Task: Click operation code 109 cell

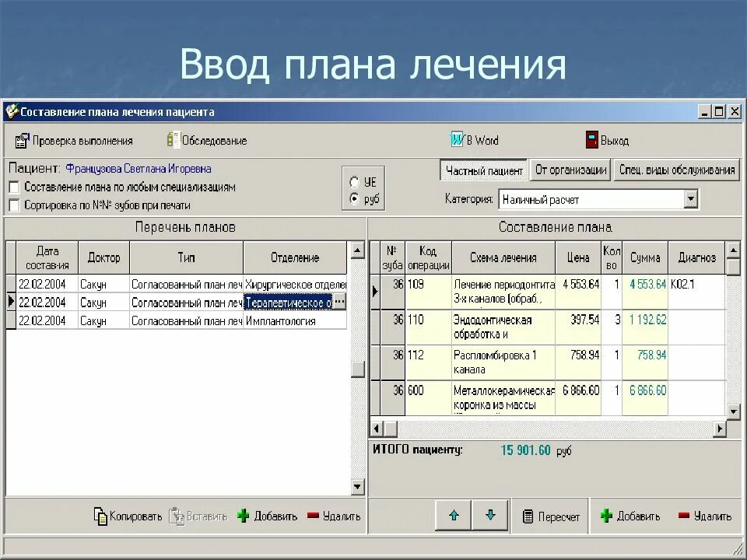Action: click(x=428, y=292)
